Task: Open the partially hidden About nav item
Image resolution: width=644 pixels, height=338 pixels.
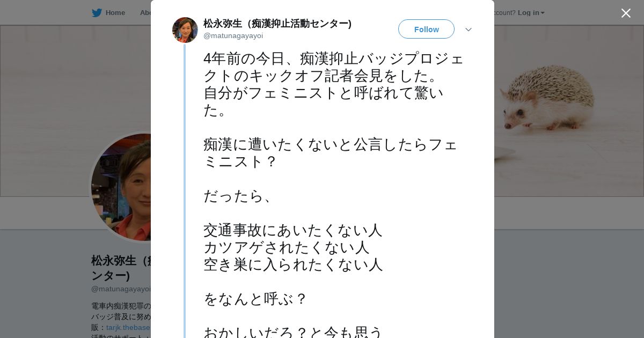Action: [x=145, y=13]
